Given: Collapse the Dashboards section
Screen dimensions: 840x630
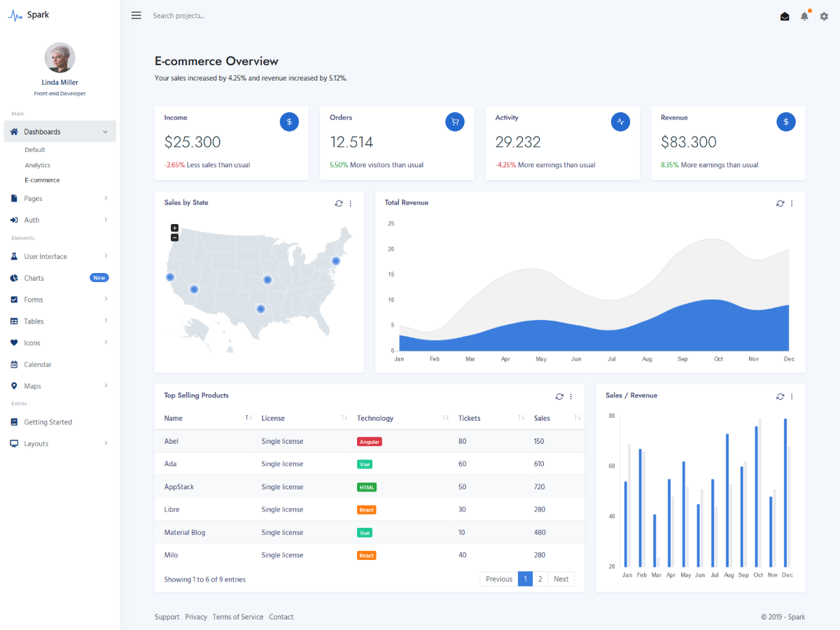Looking at the screenshot, I should coord(59,131).
